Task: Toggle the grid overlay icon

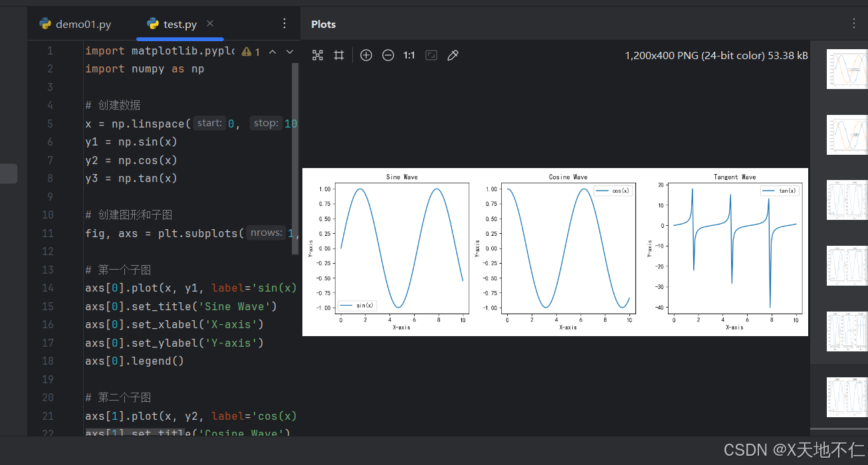Action: point(339,55)
